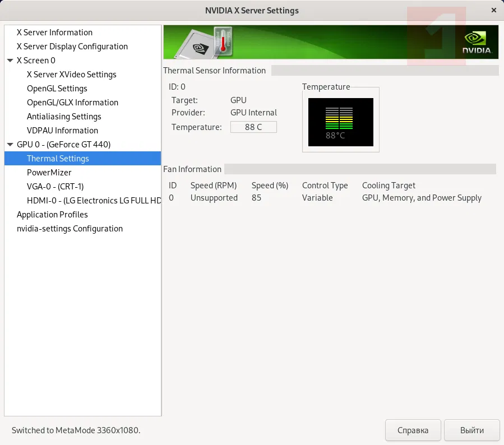
Task: Click the 'Control Type' column header
Action: point(325,186)
